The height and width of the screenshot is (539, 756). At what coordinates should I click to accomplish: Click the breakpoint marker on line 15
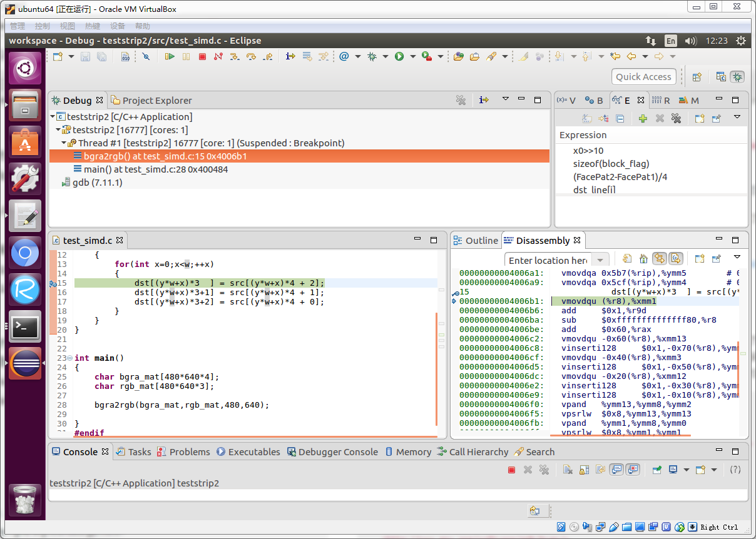(x=53, y=283)
